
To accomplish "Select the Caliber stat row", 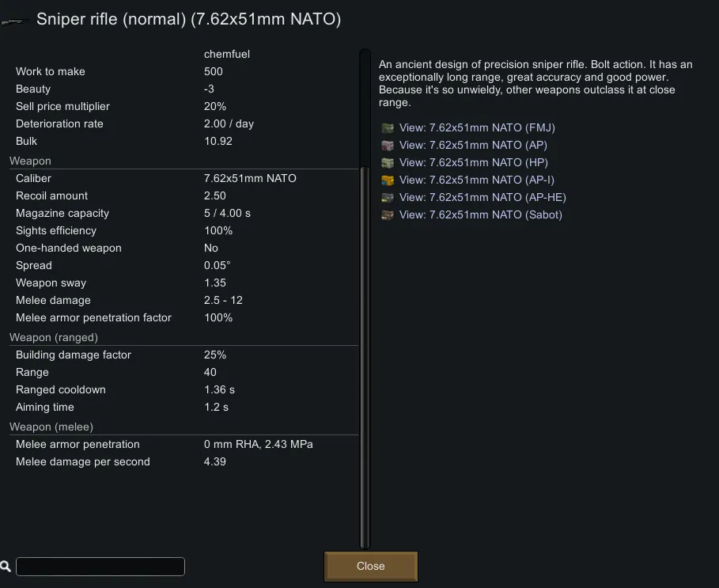I will tap(182, 179).
